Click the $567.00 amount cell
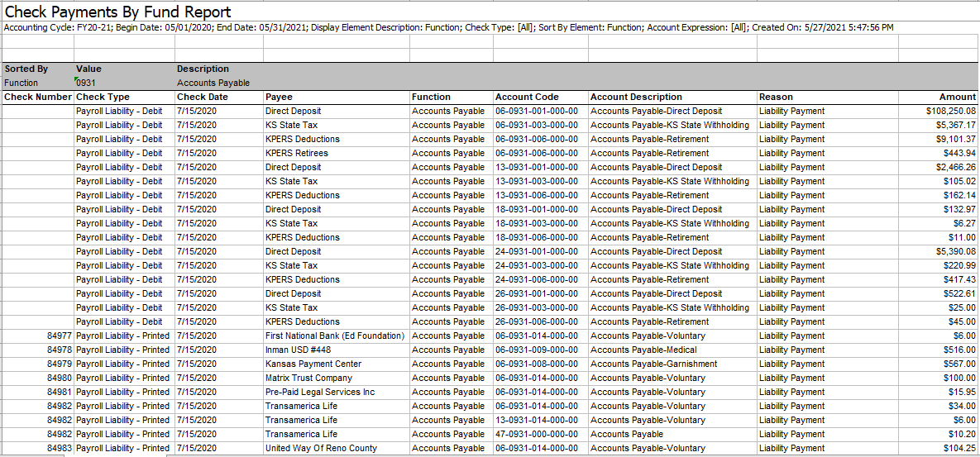Screen dimensions: 980x457 pyautogui.click(x=938, y=364)
